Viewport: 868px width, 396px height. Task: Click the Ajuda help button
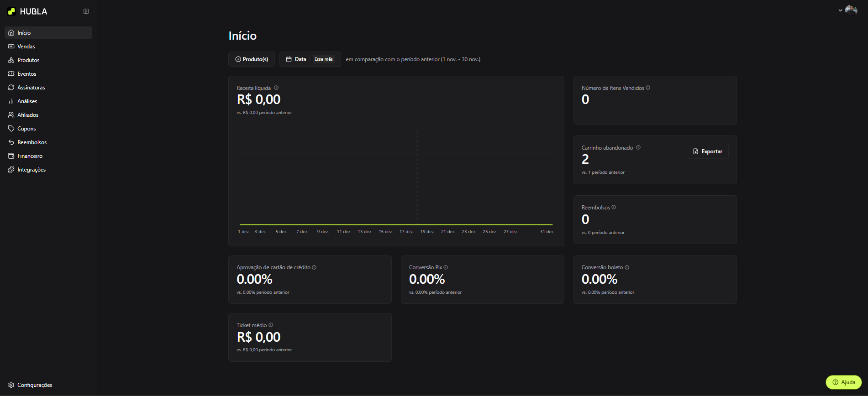pos(843,382)
